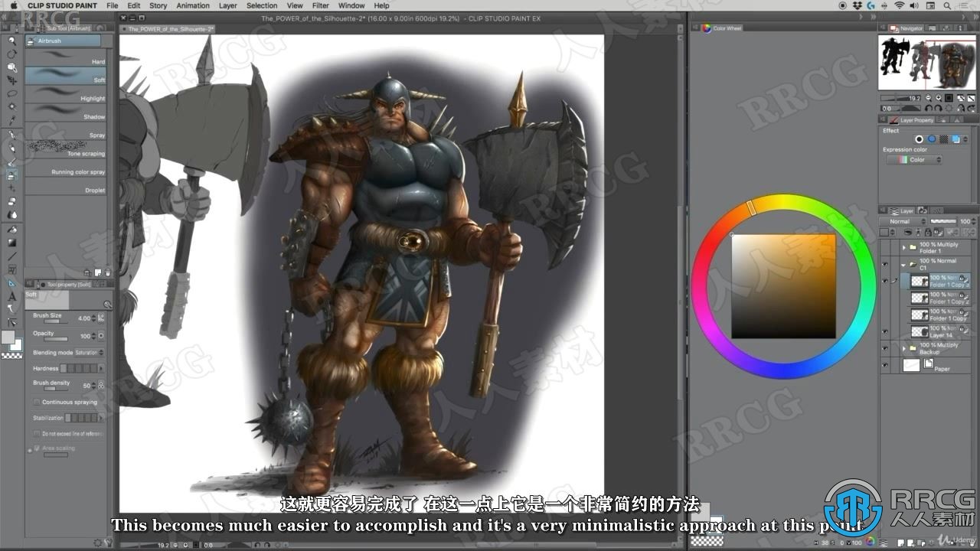Collapse the Normal C1 layer folder
This screenshot has width=980, height=551.
click(x=903, y=264)
